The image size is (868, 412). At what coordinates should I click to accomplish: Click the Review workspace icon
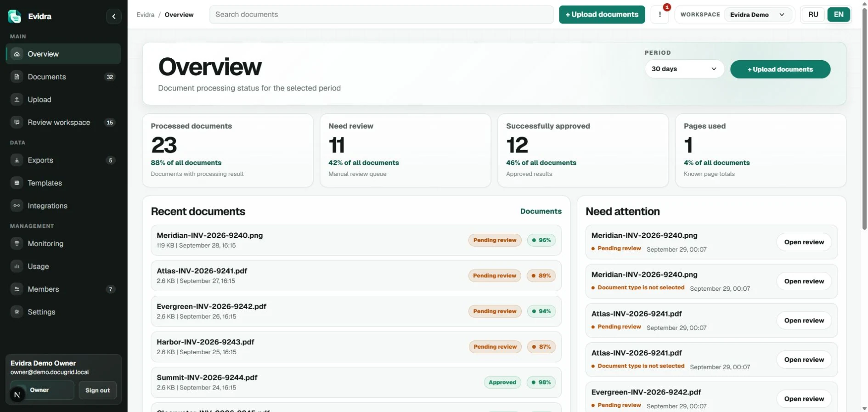17,122
